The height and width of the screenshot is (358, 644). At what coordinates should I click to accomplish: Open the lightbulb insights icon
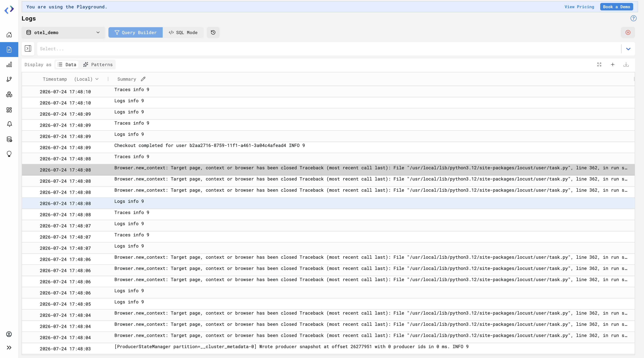[x=9, y=154]
